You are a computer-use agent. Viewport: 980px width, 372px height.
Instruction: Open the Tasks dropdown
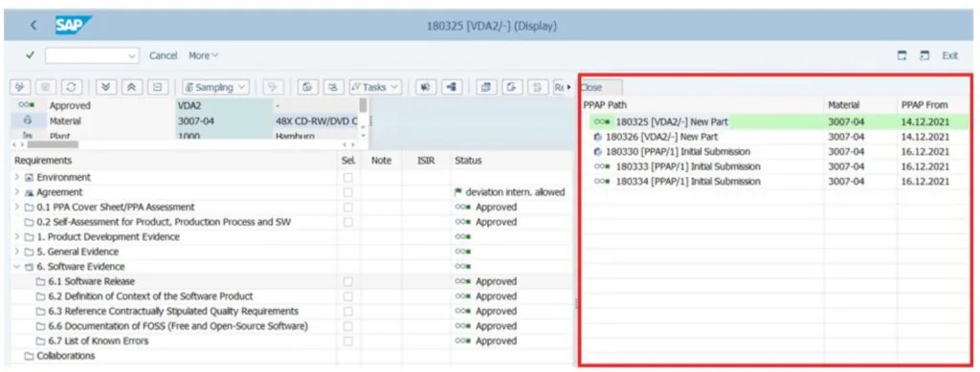tap(375, 87)
